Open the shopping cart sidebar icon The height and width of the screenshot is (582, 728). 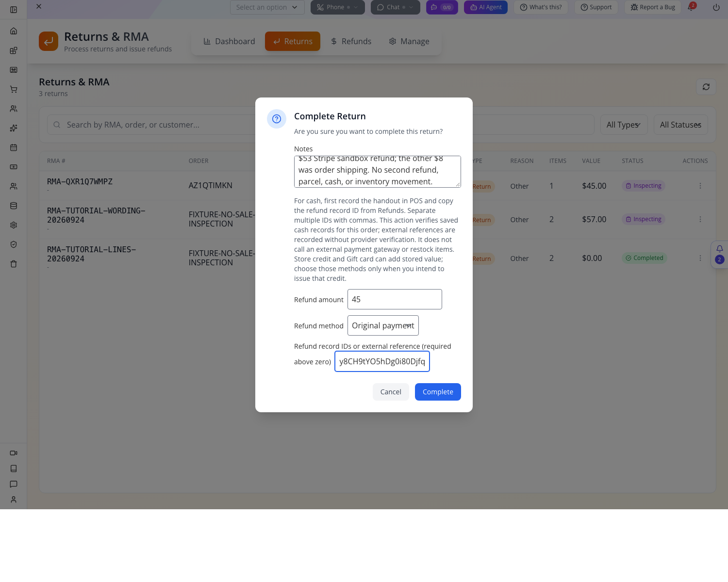coord(14,89)
